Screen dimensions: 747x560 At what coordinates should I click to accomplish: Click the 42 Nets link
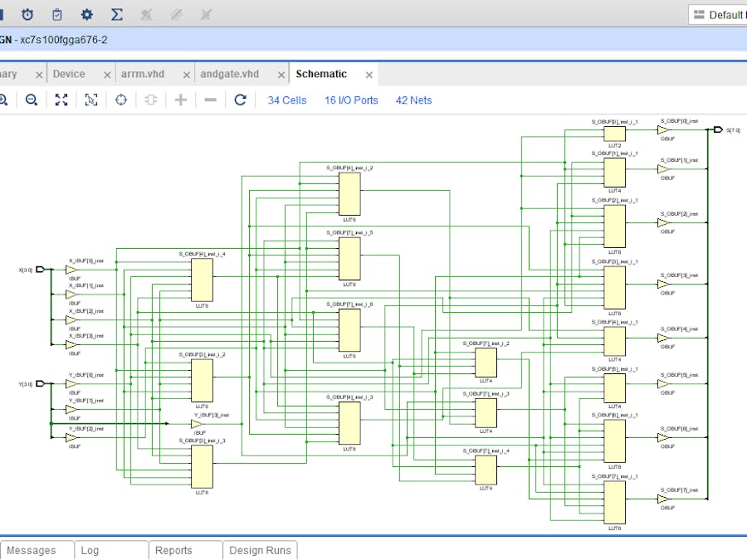[x=413, y=100]
